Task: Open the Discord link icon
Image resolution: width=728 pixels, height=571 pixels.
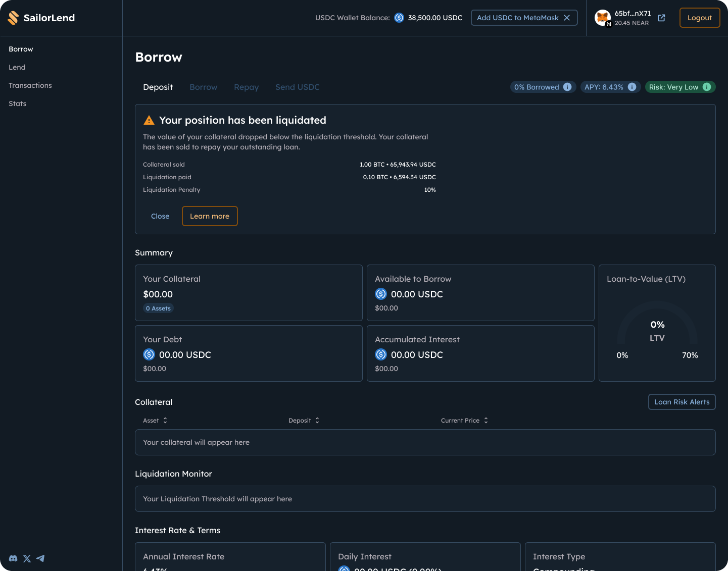Action: [13, 558]
